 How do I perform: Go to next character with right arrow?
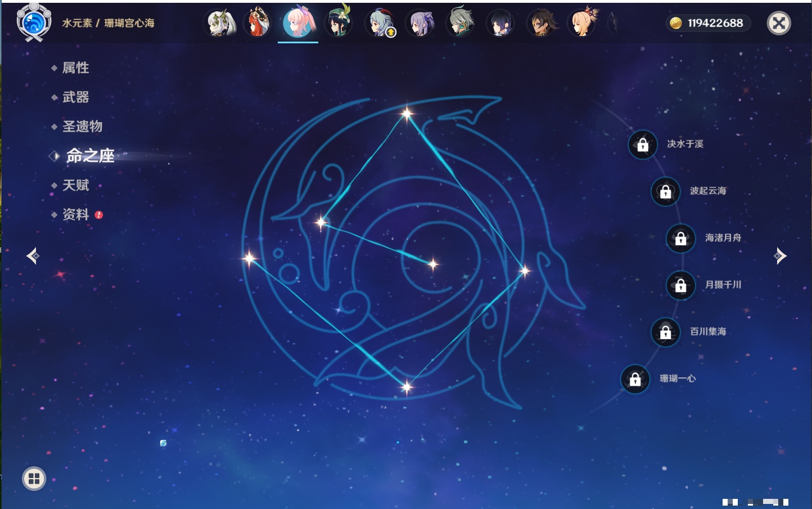click(x=780, y=256)
